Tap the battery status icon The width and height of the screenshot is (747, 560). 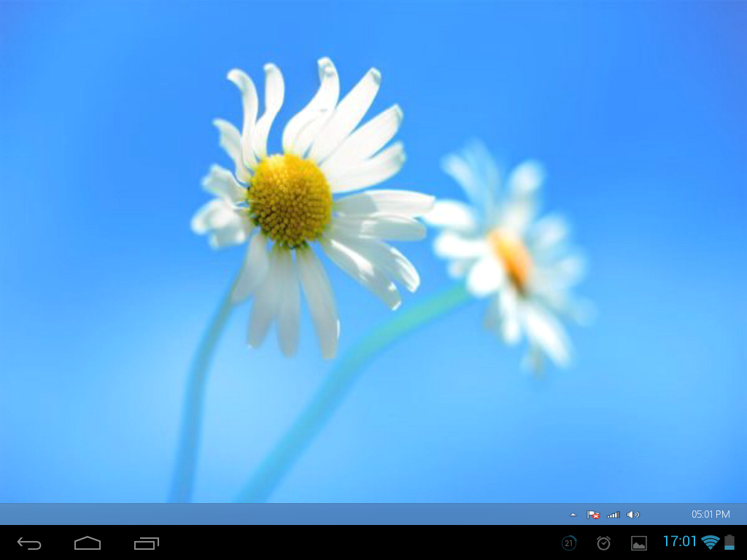tap(729, 542)
